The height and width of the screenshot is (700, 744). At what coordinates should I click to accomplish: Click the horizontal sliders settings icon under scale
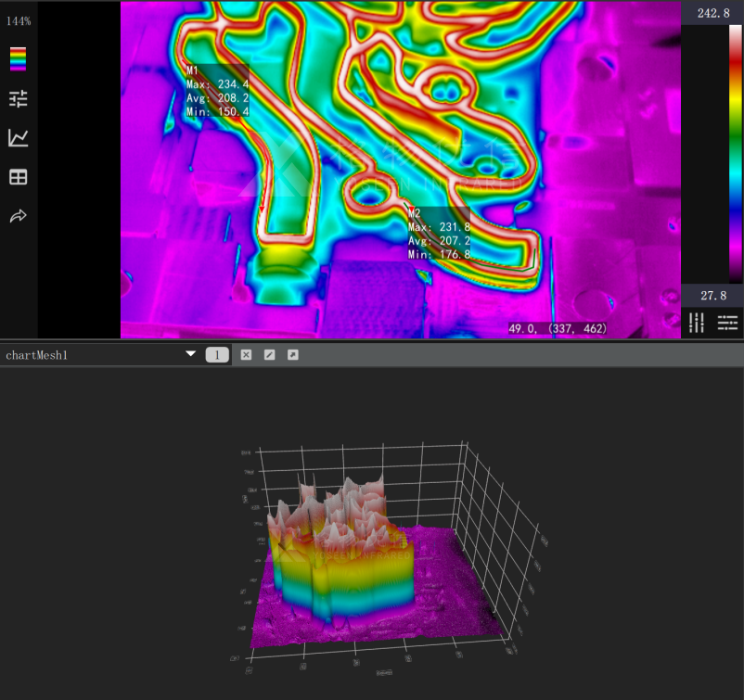click(727, 323)
